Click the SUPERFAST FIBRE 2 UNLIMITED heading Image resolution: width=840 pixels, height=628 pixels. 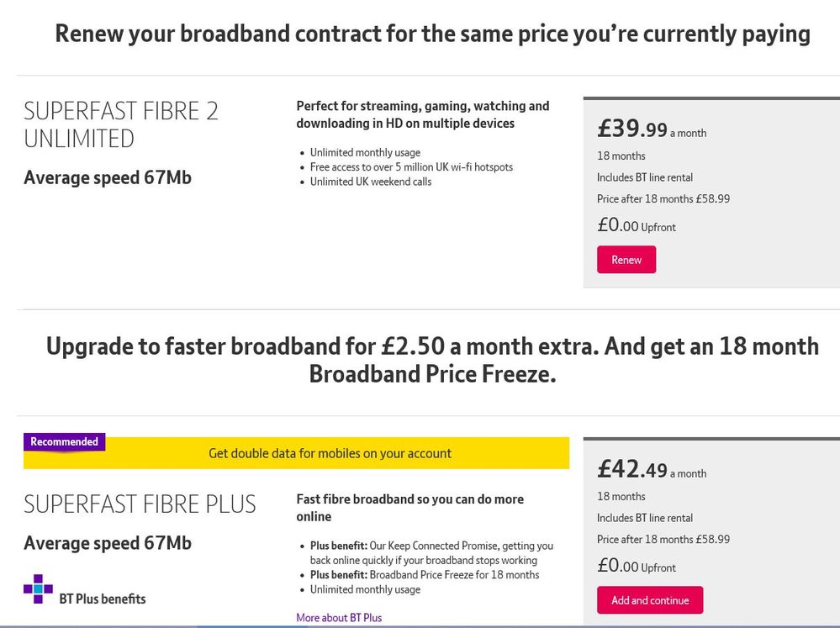coord(123,124)
